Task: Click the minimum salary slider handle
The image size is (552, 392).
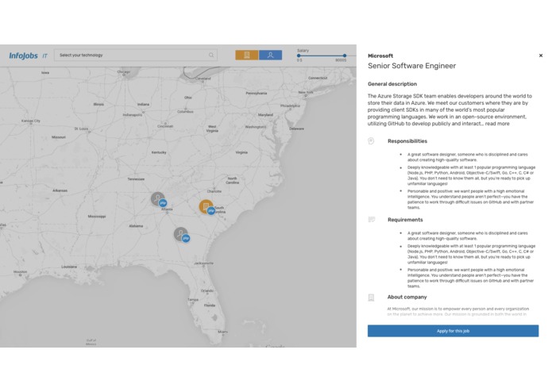Action: [299, 56]
